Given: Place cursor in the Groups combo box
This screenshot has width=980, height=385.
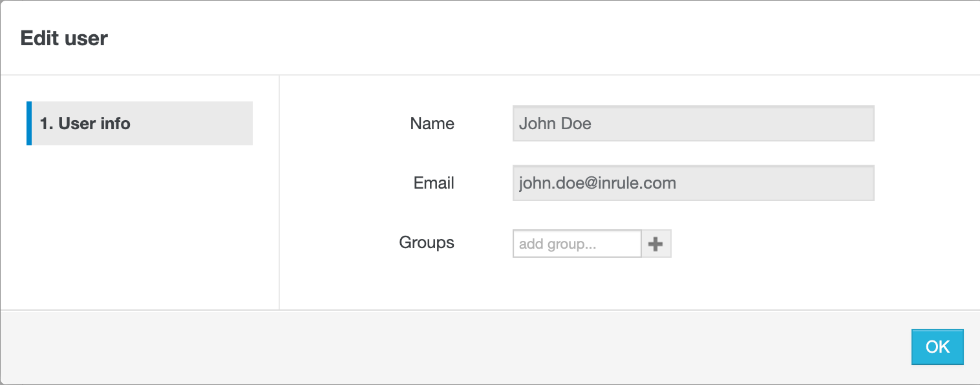Looking at the screenshot, I should [577, 244].
